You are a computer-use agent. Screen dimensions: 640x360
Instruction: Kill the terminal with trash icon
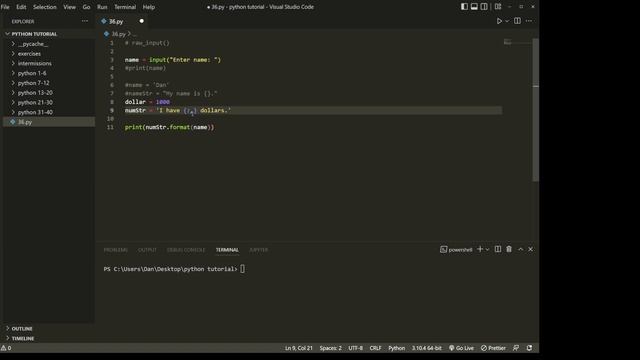coord(509,249)
